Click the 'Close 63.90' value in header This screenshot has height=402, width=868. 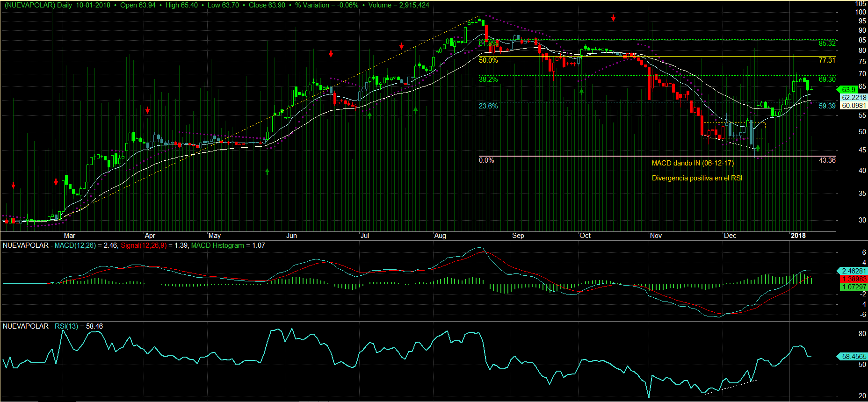click(x=267, y=5)
